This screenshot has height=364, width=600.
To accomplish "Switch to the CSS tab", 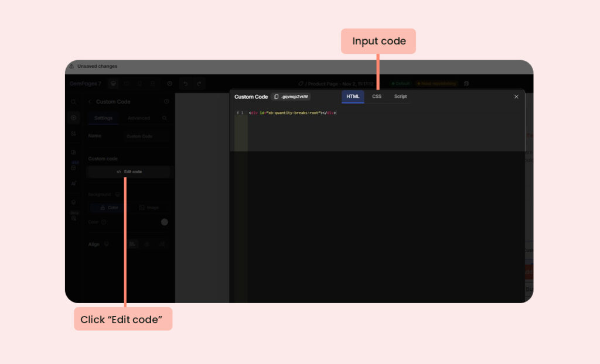I will pyautogui.click(x=377, y=97).
